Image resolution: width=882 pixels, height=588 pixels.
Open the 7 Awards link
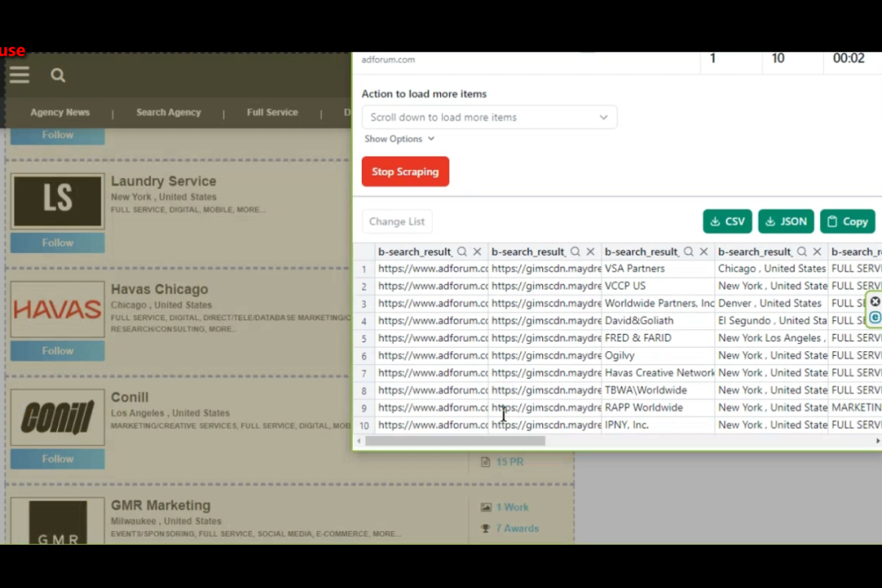(x=517, y=528)
